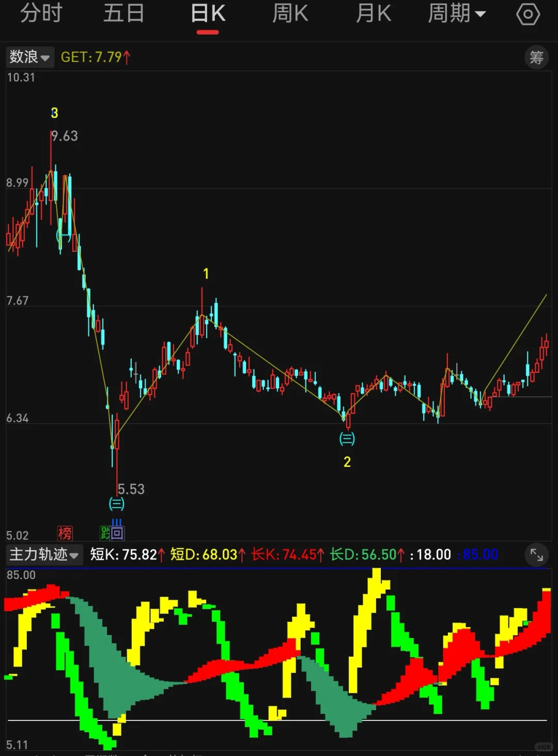The width and height of the screenshot is (558, 756).
Task: Tap the 短D: 68.03 value
Action: (208, 555)
